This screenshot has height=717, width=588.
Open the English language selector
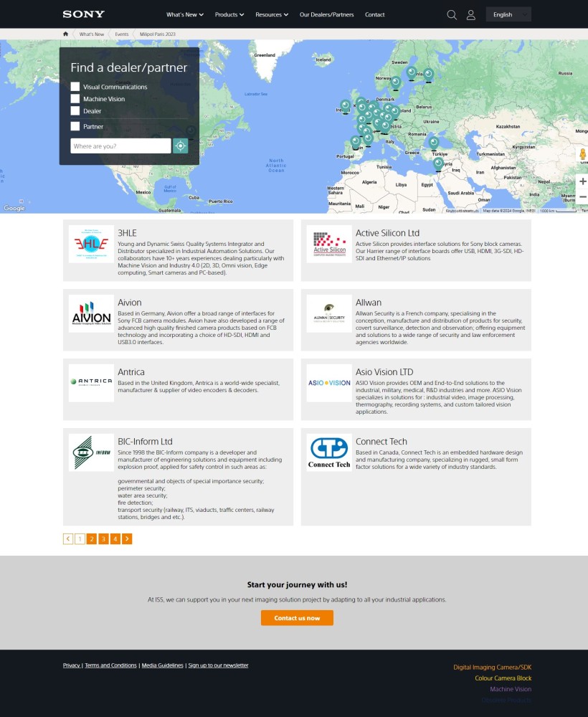coord(508,14)
